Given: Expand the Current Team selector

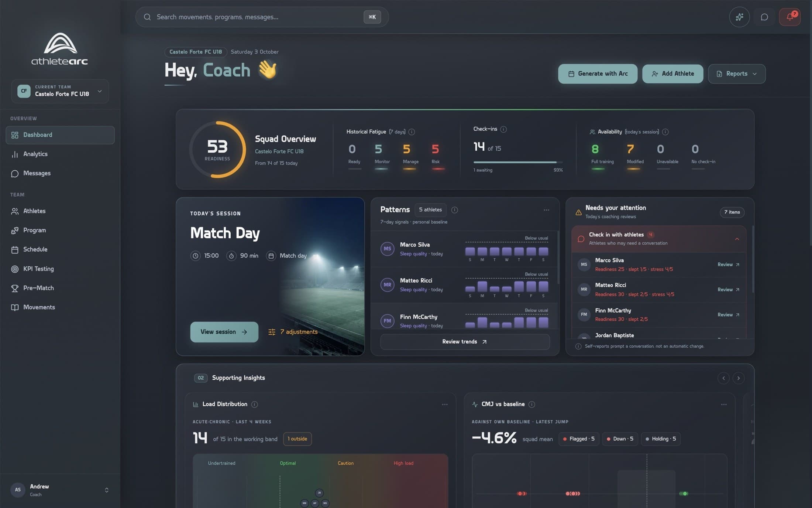Looking at the screenshot, I should pyautogui.click(x=60, y=91).
